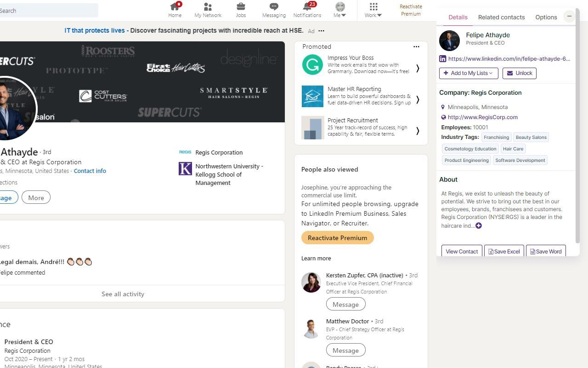
Task: Open Matthew Doctor profile name link
Action: tap(348, 321)
